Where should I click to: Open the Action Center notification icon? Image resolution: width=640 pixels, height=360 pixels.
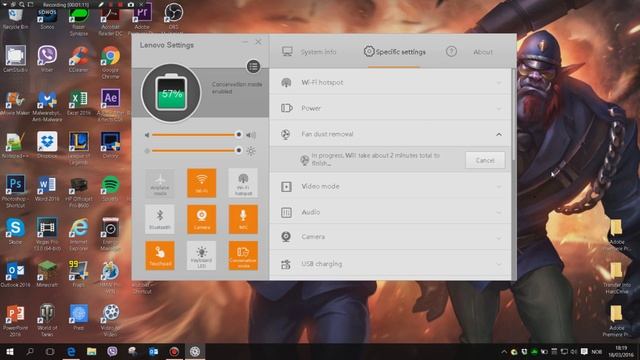584,352
